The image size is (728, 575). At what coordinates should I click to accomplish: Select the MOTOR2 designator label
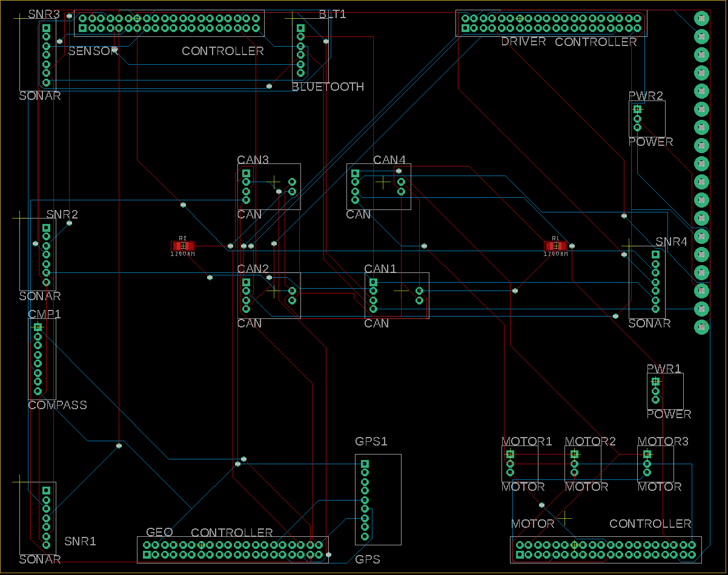(x=591, y=441)
